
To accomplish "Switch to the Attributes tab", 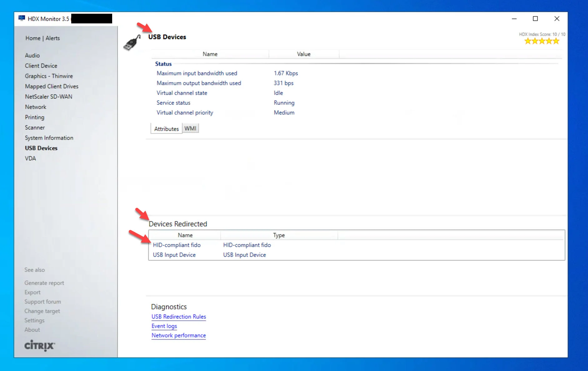I will coord(166,129).
